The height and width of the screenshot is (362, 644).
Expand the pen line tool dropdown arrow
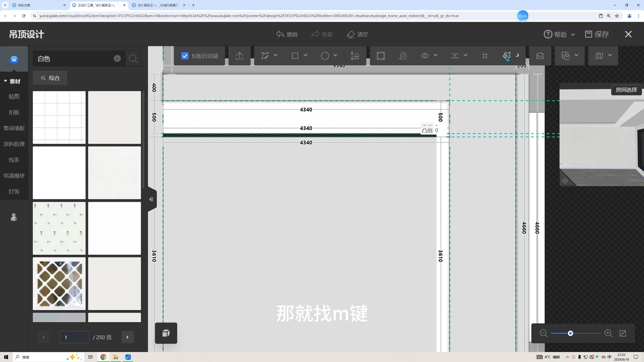click(276, 55)
